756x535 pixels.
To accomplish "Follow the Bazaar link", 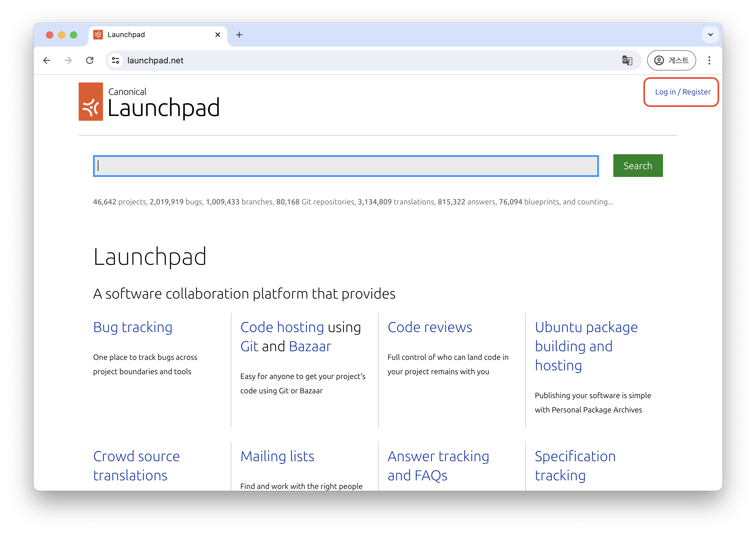I will (x=310, y=346).
